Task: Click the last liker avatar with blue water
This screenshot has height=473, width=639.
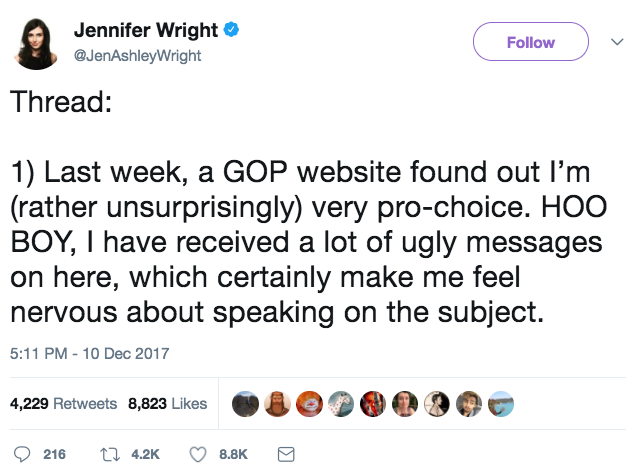Action: tap(500, 404)
